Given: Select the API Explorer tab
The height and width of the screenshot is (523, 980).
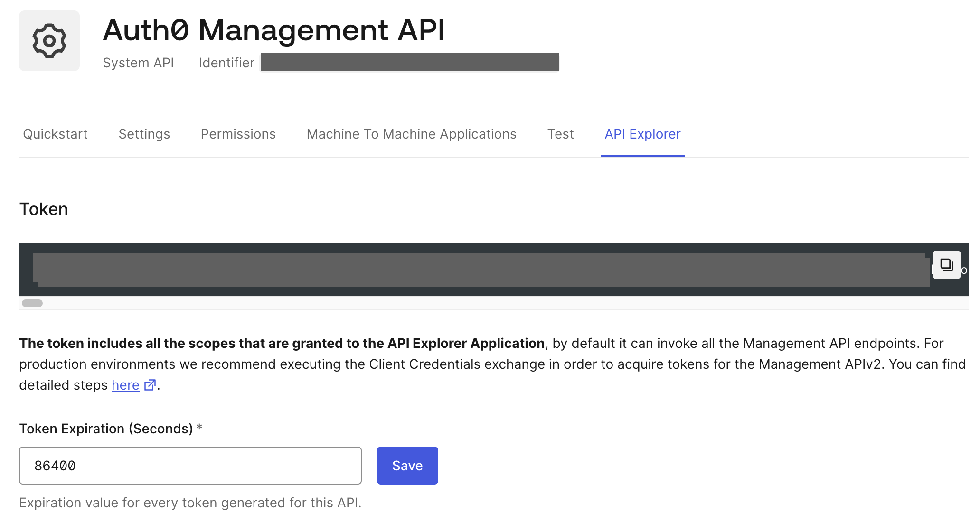Looking at the screenshot, I should coord(642,134).
